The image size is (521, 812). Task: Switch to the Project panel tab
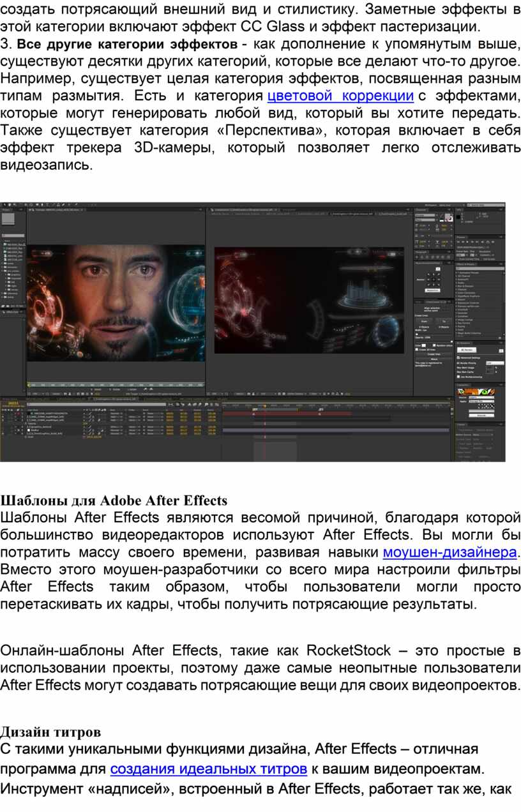click(6, 209)
